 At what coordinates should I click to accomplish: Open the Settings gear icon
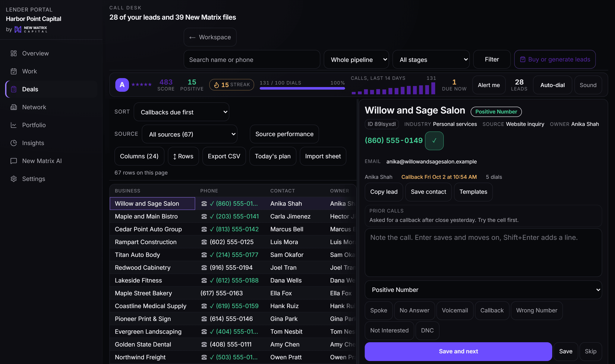point(13,179)
